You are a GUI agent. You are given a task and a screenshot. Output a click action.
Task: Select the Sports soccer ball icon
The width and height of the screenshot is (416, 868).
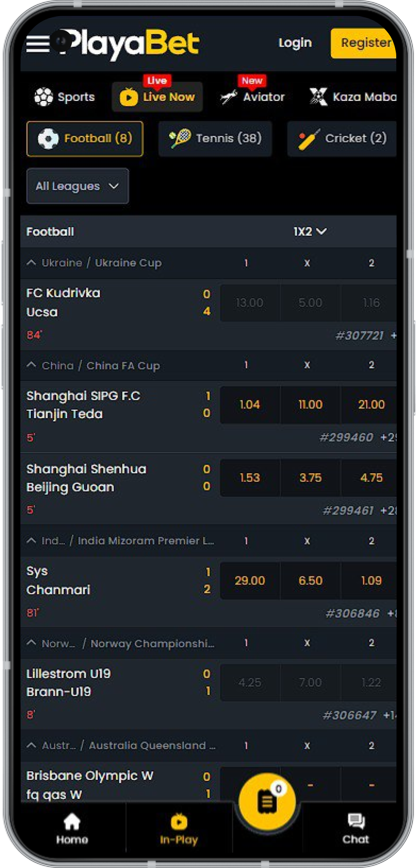click(44, 96)
